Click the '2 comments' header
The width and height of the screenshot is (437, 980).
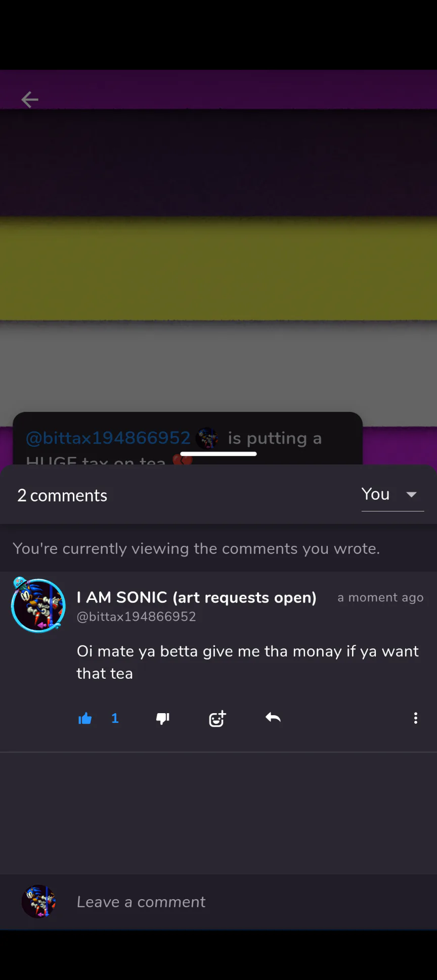[x=62, y=495]
